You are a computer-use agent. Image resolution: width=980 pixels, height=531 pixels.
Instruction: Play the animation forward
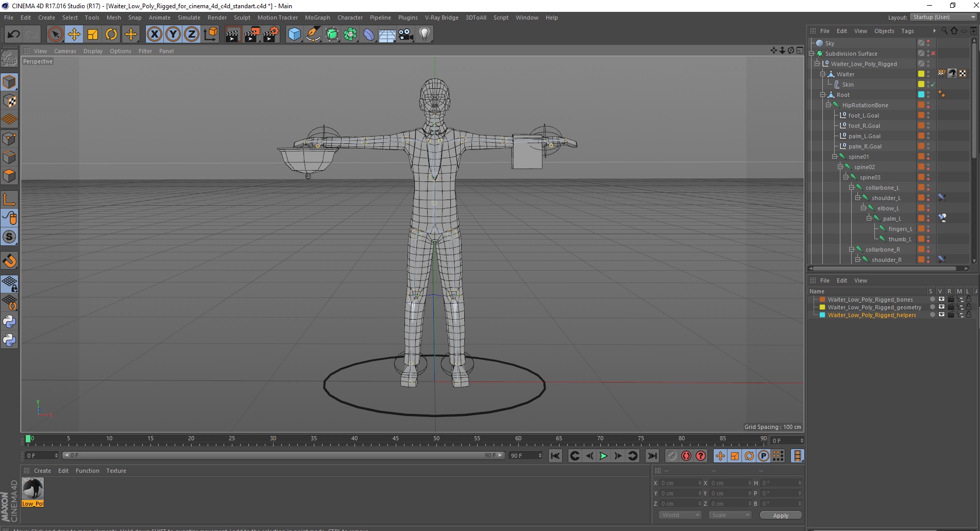[603, 456]
